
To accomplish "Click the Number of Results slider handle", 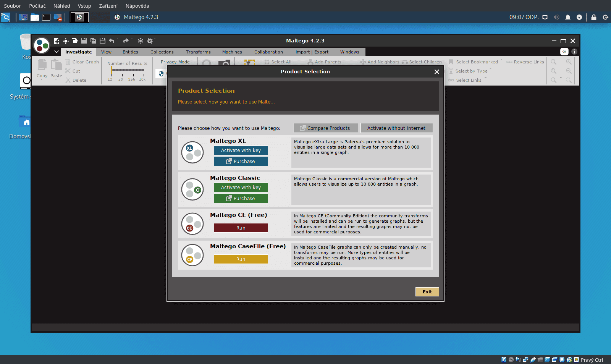I will point(112,70).
